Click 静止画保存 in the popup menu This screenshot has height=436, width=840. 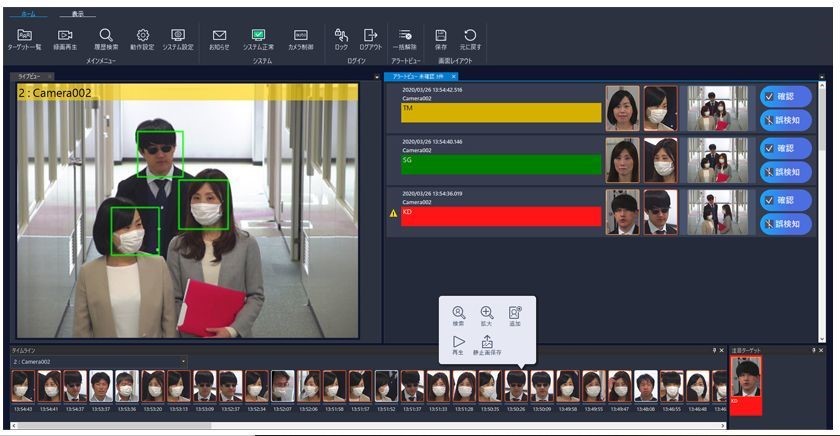[x=487, y=346]
